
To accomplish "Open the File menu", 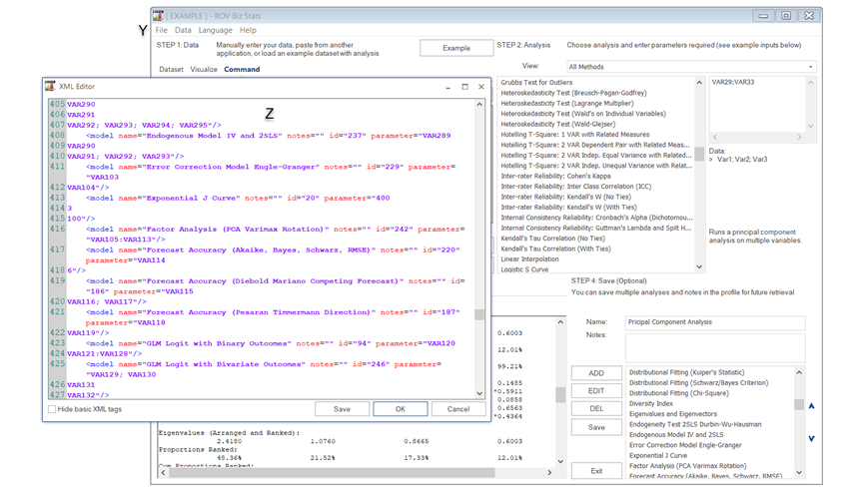I will (x=161, y=30).
